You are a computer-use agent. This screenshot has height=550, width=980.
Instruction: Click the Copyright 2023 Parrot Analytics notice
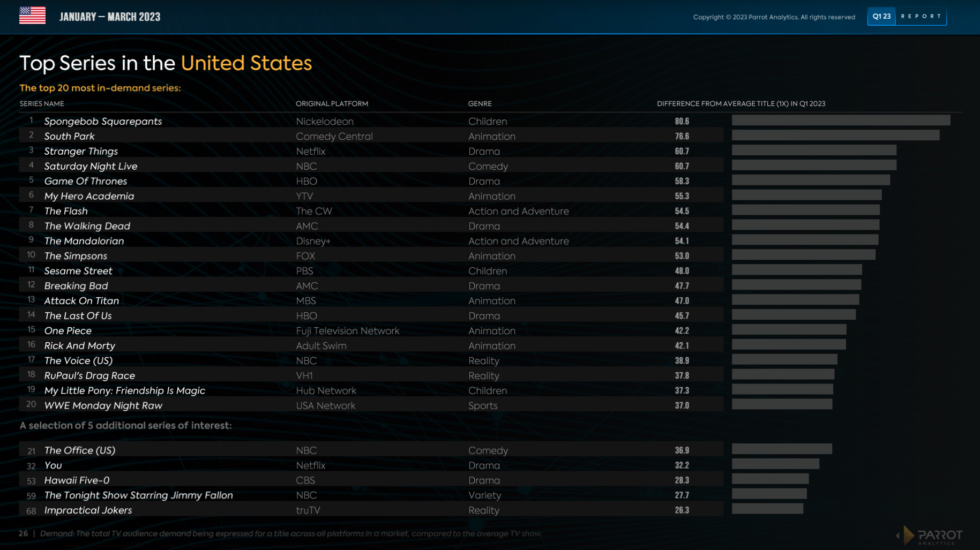coord(775,17)
